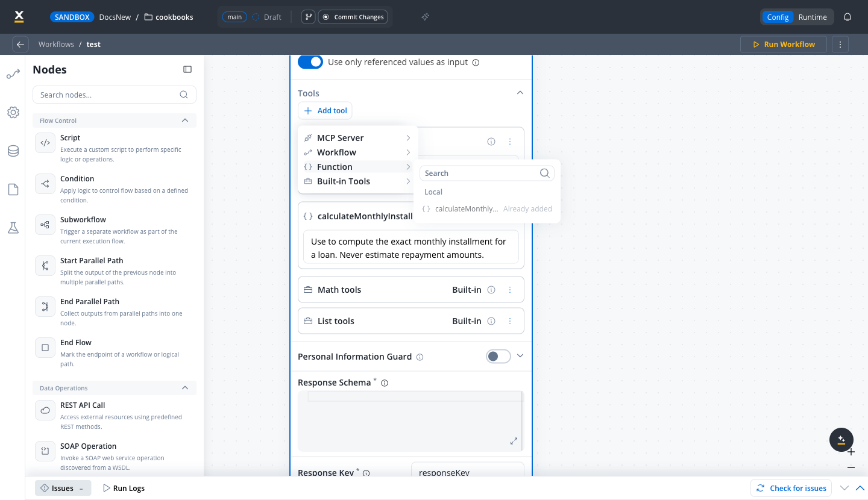Click the search magnifier in nodes search
868x500 pixels.
(x=184, y=95)
